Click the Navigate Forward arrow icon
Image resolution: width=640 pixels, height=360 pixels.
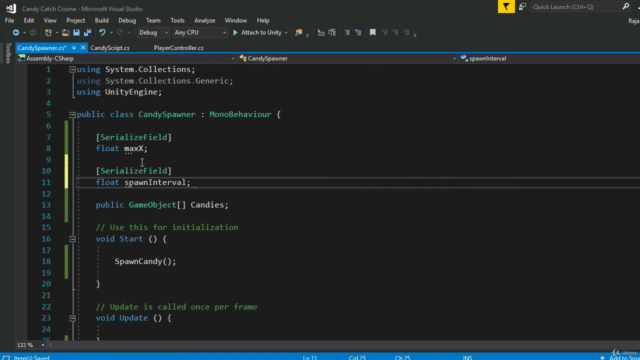pyautogui.click(x=33, y=33)
